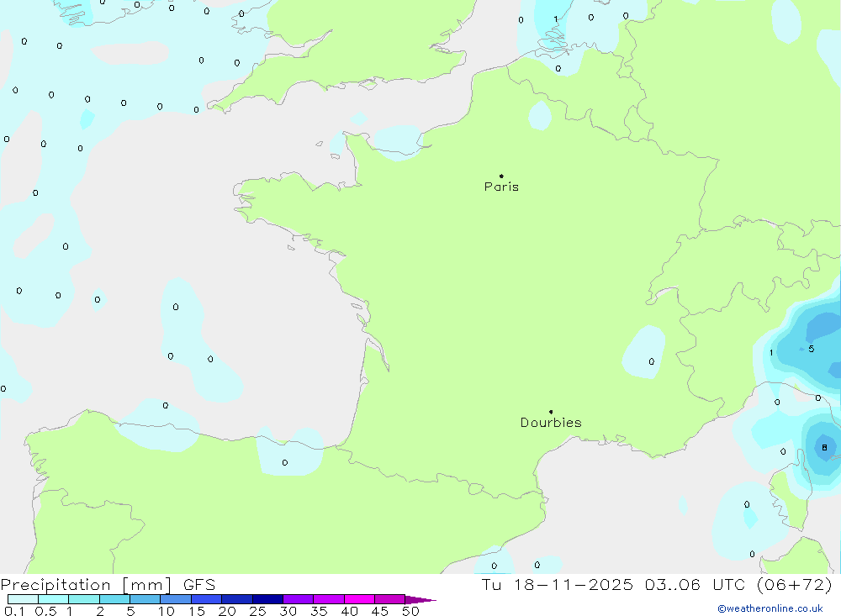Pick the 25–30 mm legend swatch

pyautogui.click(x=267, y=599)
